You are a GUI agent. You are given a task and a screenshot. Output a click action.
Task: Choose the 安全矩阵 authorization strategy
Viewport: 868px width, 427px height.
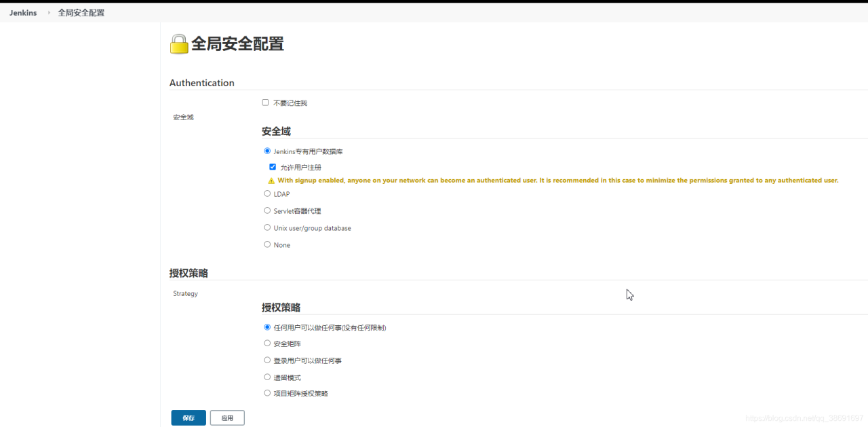pyautogui.click(x=267, y=344)
